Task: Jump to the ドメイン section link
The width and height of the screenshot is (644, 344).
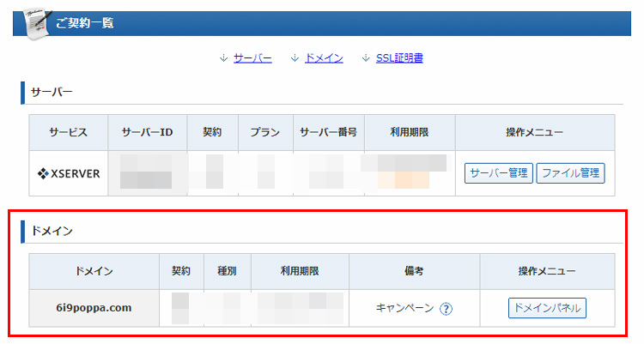Action: 324,58
